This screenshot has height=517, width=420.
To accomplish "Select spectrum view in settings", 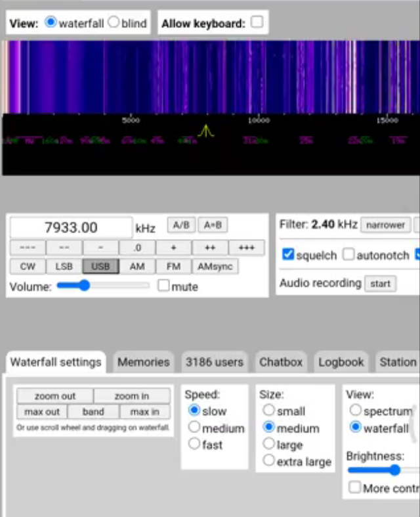I will click(356, 410).
